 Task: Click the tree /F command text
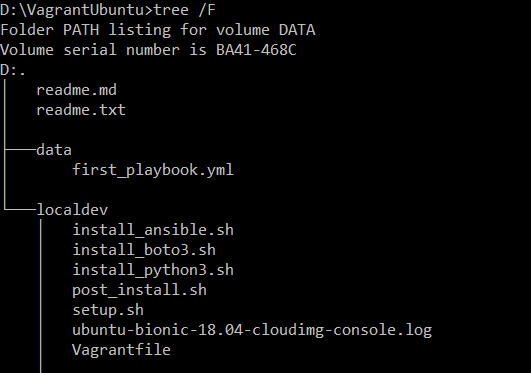point(185,10)
